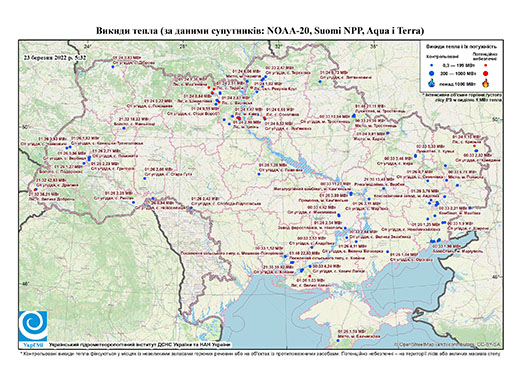Click the blue marker near Маріуполь

tap(439, 240)
